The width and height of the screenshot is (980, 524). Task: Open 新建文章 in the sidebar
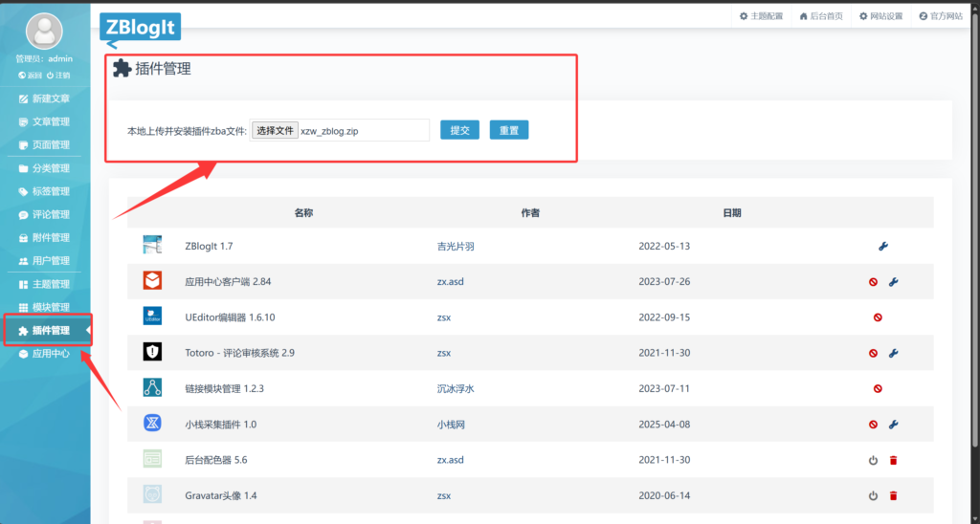tap(44, 98)
